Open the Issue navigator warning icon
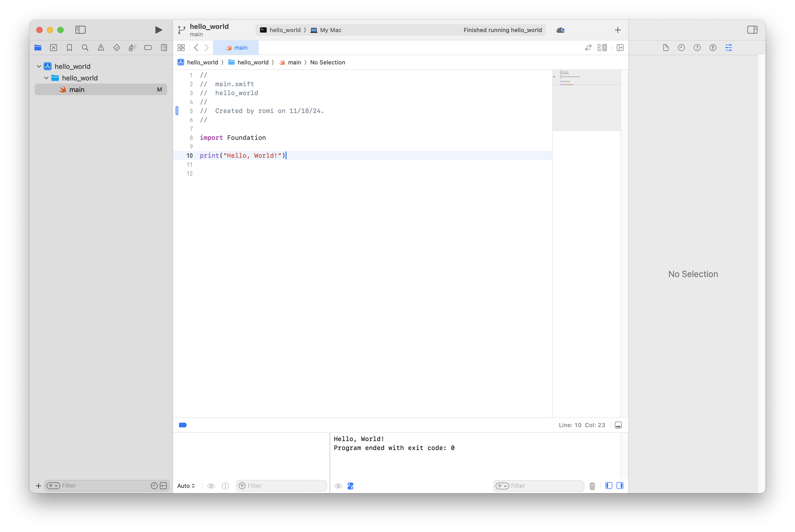 [x=101, y=48]
